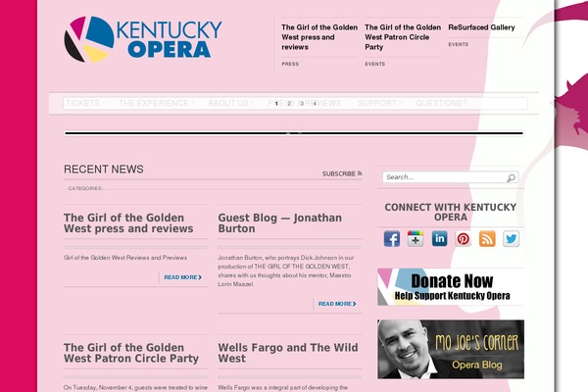Open the orange RSS feed icon
This screenshot has height=392, width=588.
point(487,239)
